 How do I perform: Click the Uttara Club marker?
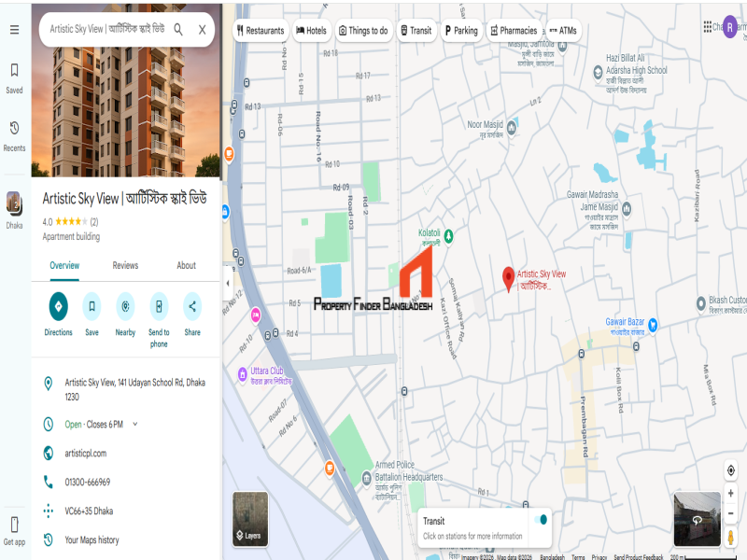[x=243, y=374]
